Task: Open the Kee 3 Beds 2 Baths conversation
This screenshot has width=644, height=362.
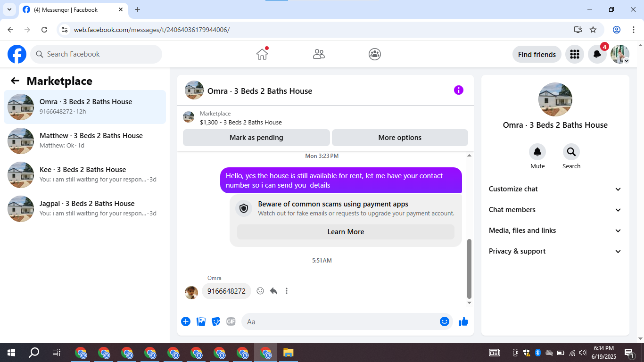Action: coord(85,175)
